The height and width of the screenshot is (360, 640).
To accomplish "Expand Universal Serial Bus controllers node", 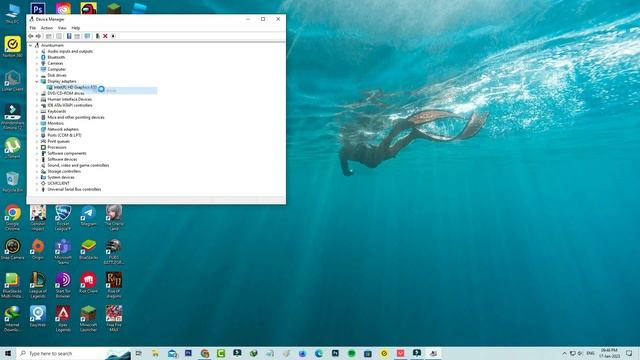I will (37, 189).
